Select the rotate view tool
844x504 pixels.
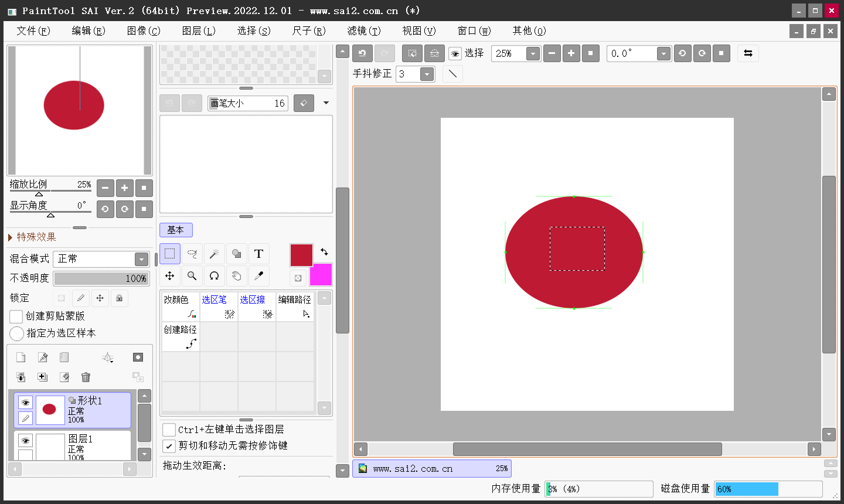(x=215, y=276)
